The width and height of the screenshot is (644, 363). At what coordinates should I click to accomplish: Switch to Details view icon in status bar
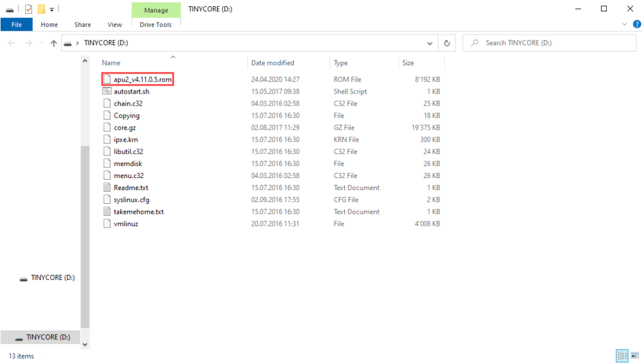point(621,355)
